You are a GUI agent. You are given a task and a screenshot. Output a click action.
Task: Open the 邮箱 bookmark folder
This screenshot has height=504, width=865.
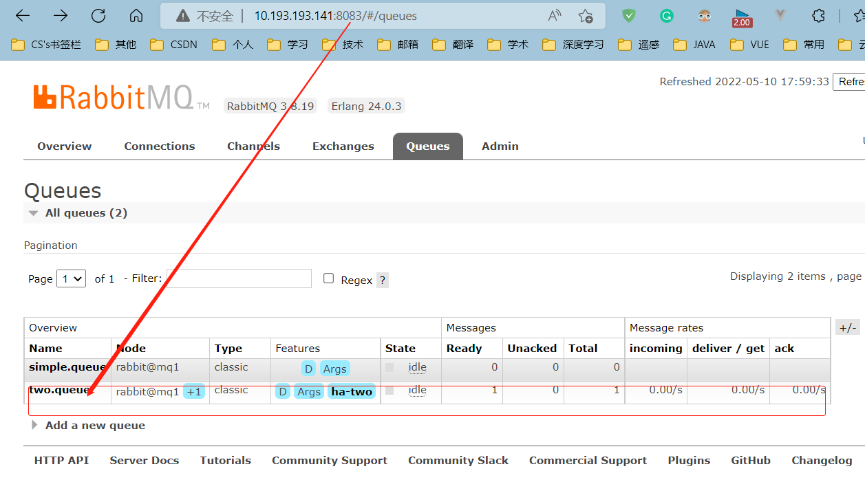(398, 45)
